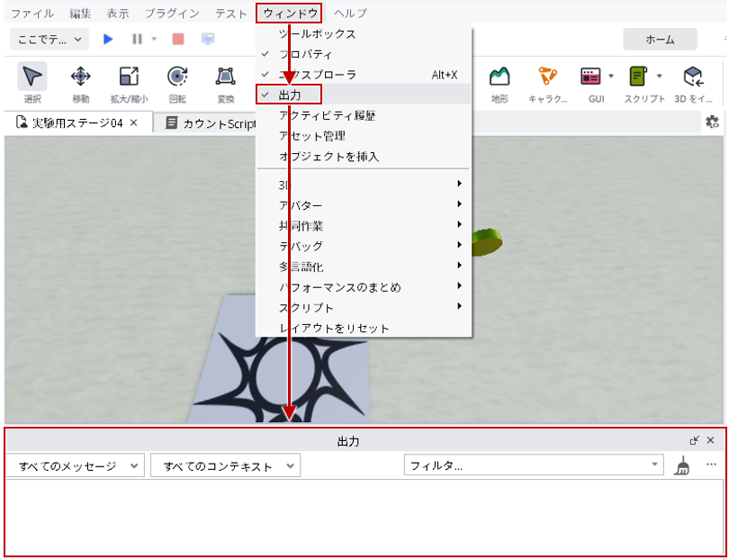The height and width of the screenshot is (560, 729).
Task: Open the pause button's dropdown arrow
Action: coord(154,39)
